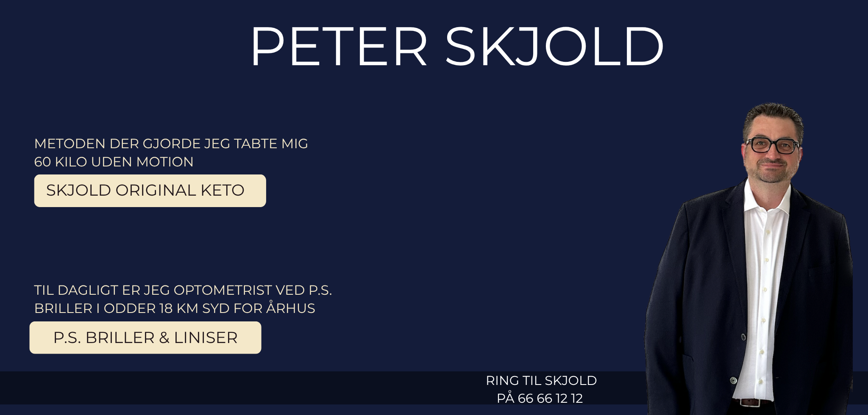Image resolution: width=868 pixels, height=415 pixels.
Task: Open the P.S. BRILLER & LINISER button
Action: [145, 338]
